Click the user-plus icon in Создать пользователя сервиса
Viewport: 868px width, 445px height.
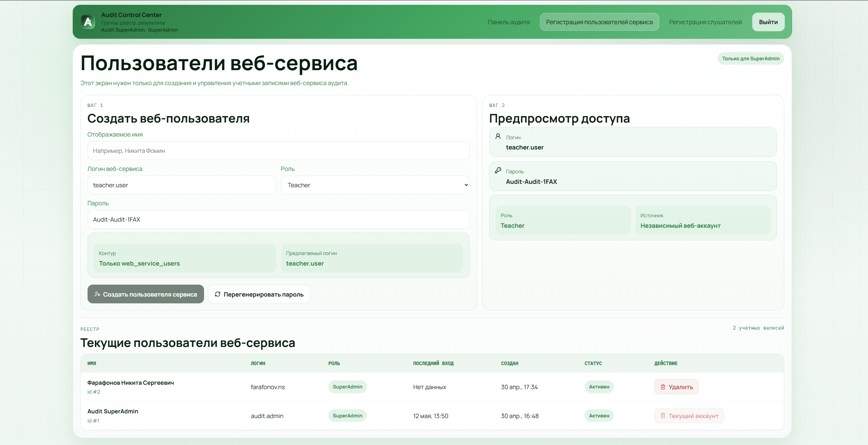pos(97,294)
